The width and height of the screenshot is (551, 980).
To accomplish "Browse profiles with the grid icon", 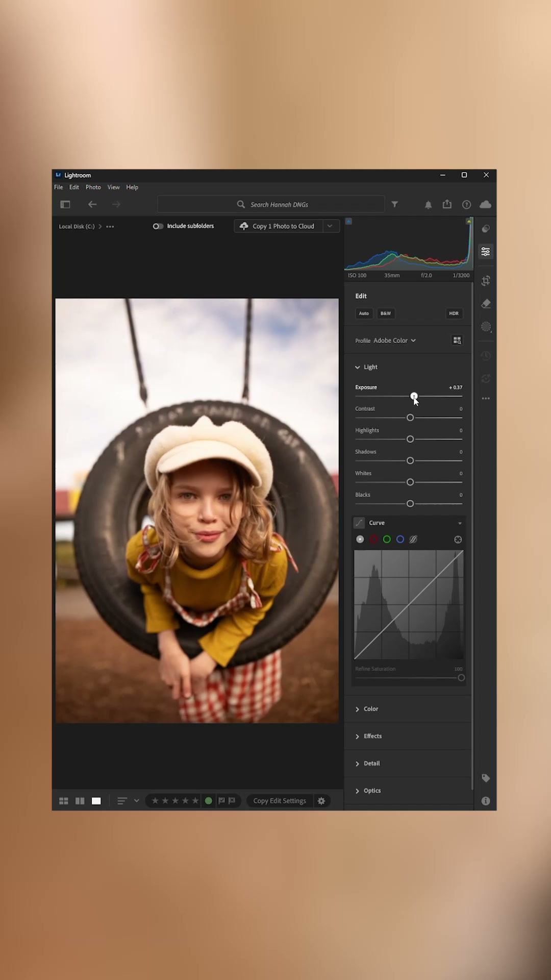I will click(457, 340).
